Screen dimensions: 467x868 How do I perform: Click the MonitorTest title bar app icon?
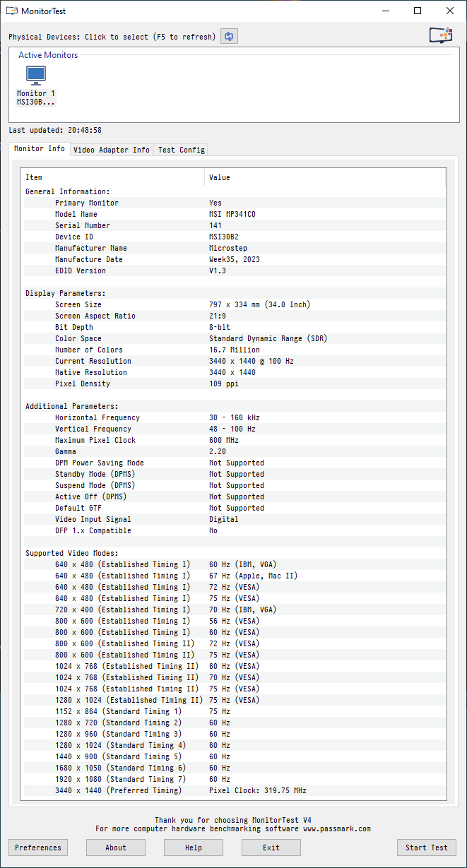coord(12,11)
